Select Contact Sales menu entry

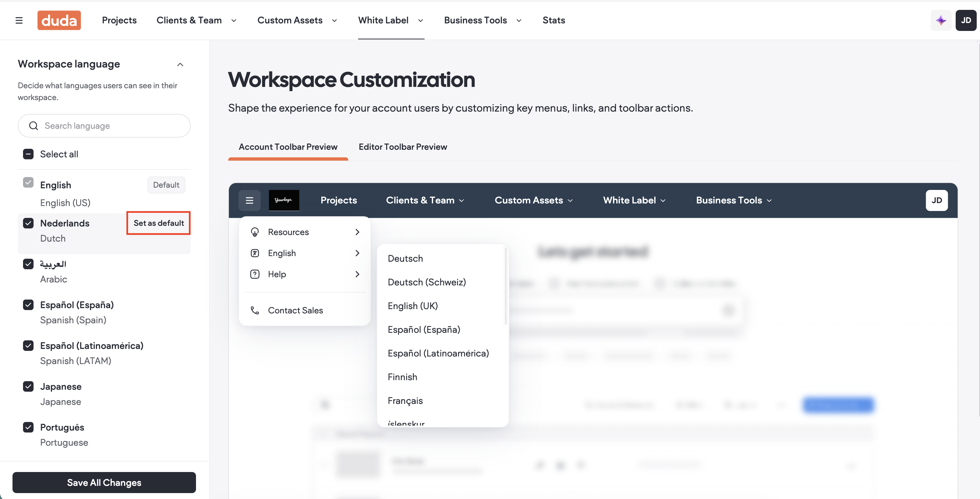click(x=305, y=310)
